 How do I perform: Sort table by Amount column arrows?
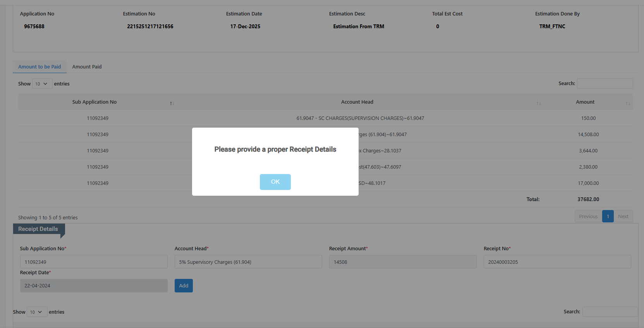(x=627, y=103)
